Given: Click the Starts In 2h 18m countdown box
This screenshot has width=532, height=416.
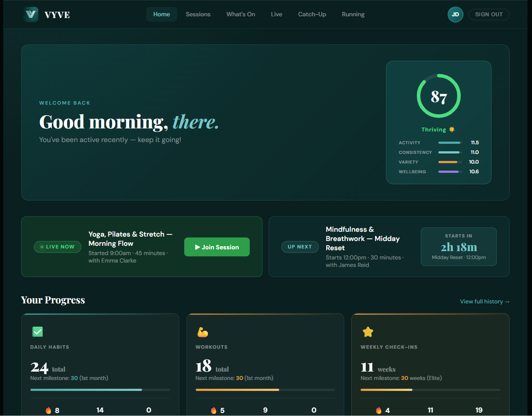Looking at the screenshot, I should click(459, 247).
